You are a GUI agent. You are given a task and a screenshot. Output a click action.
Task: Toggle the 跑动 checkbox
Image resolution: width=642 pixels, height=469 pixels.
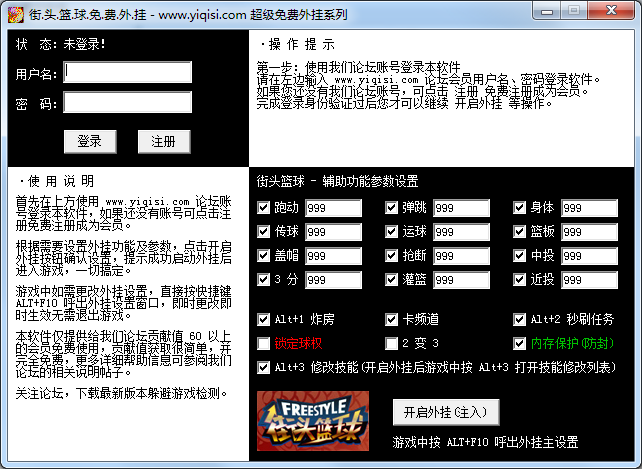263,208
